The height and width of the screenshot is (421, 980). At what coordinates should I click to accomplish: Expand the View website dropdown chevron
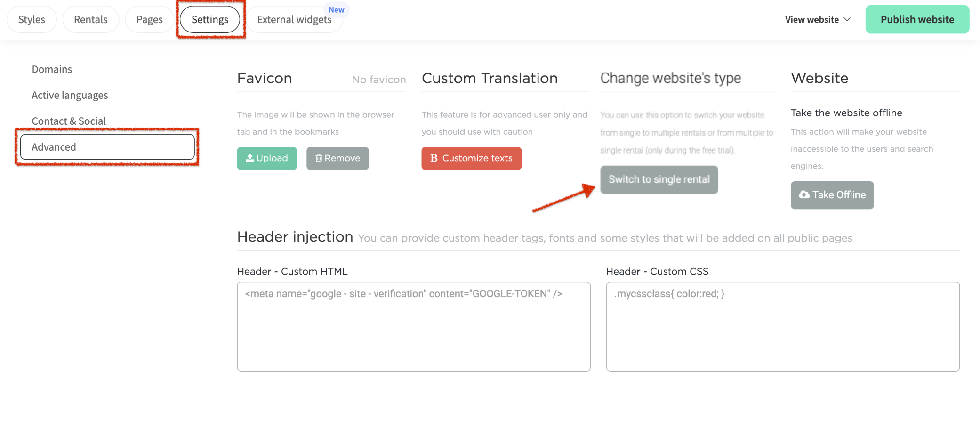(847, 19)
